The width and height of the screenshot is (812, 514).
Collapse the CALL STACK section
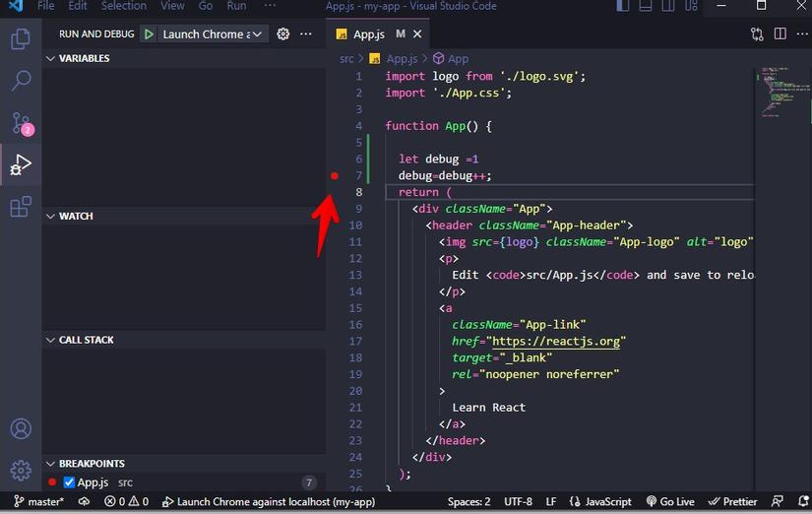pyautogui.click(x=86, y=340)
